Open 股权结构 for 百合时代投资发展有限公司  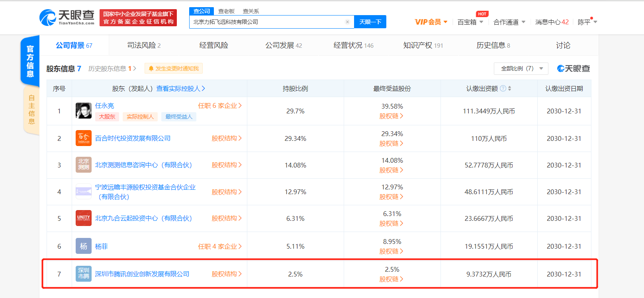pos(227,138)
